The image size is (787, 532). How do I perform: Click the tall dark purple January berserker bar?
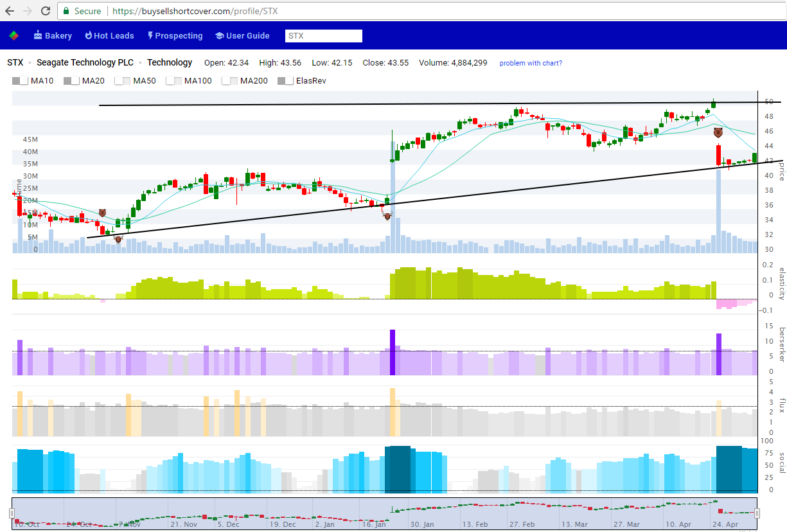tap(392, 352)
